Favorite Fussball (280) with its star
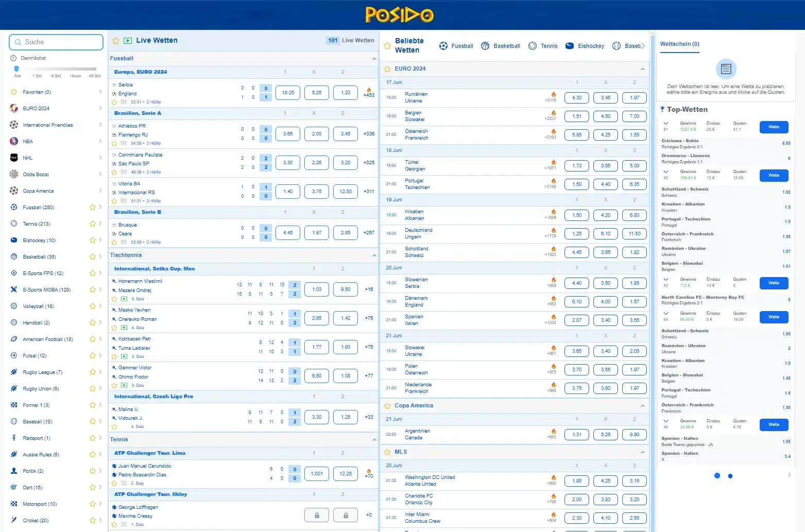Screen dimensions: 805x532 (x=93, y=208)
